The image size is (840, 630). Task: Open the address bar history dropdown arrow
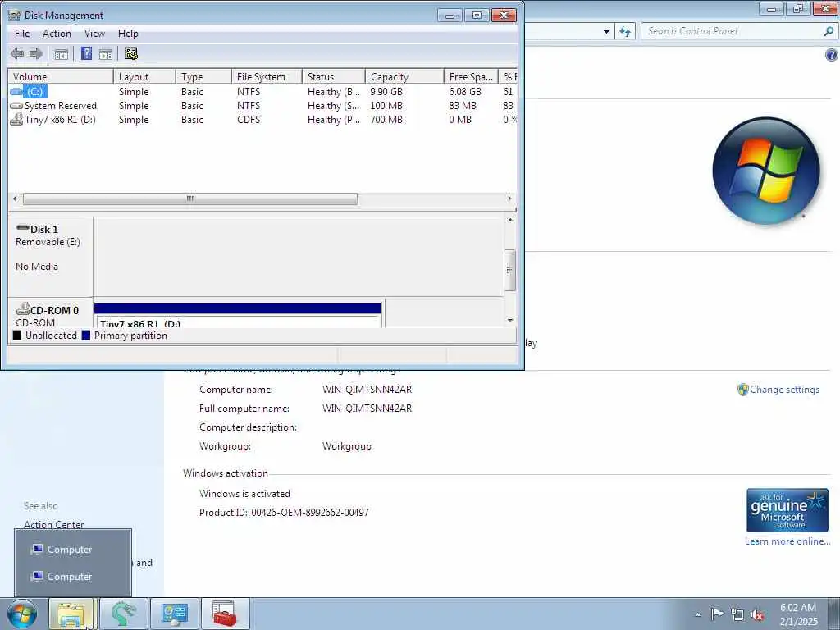click(606, 32)
